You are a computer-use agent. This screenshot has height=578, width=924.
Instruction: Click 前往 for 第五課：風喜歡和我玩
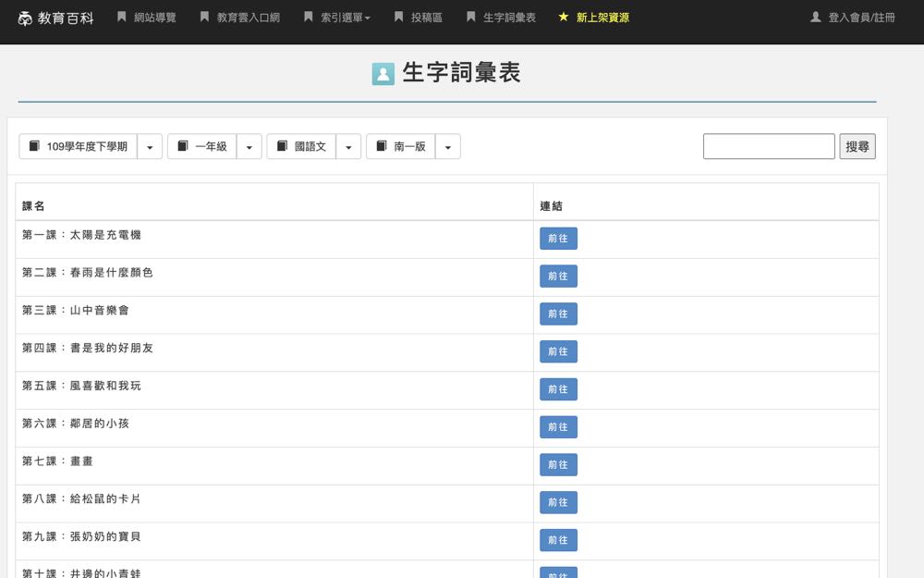(x=558, y=389)
